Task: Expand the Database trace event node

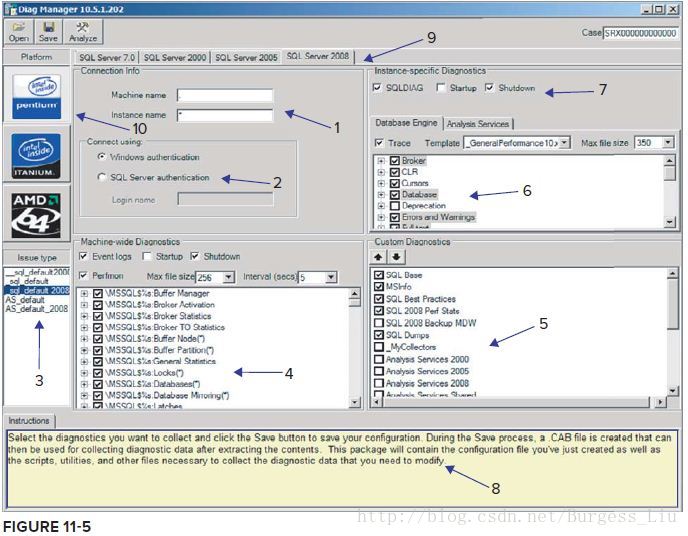Action: click(x=381, y=194)
